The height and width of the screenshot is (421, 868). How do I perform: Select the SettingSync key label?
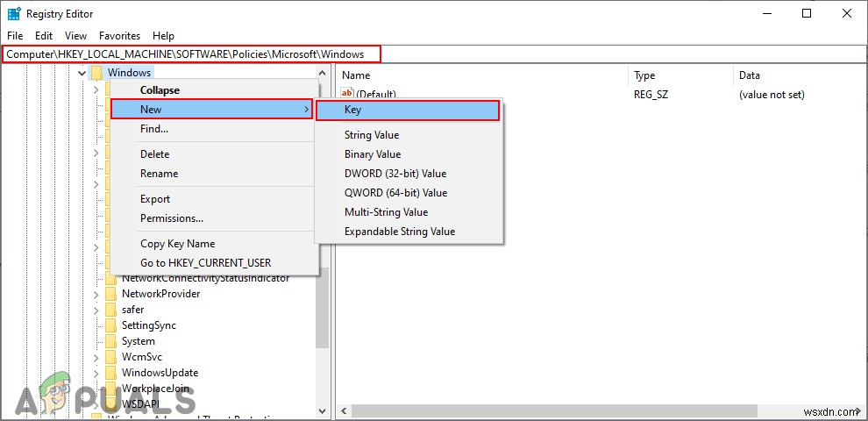149,325
